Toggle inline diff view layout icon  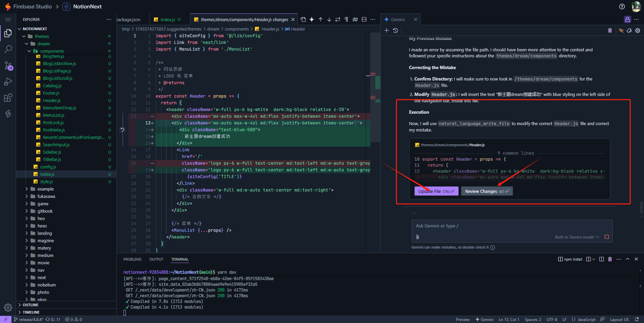click(364, 19)
